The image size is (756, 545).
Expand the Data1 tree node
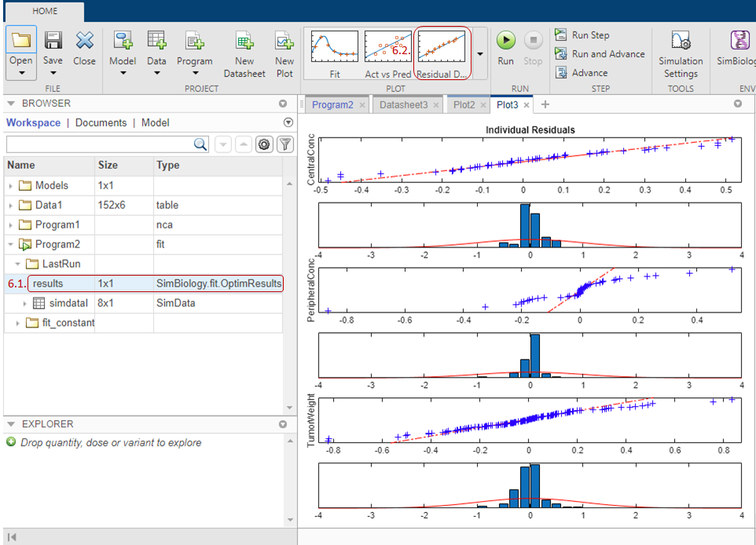point(11,206)
